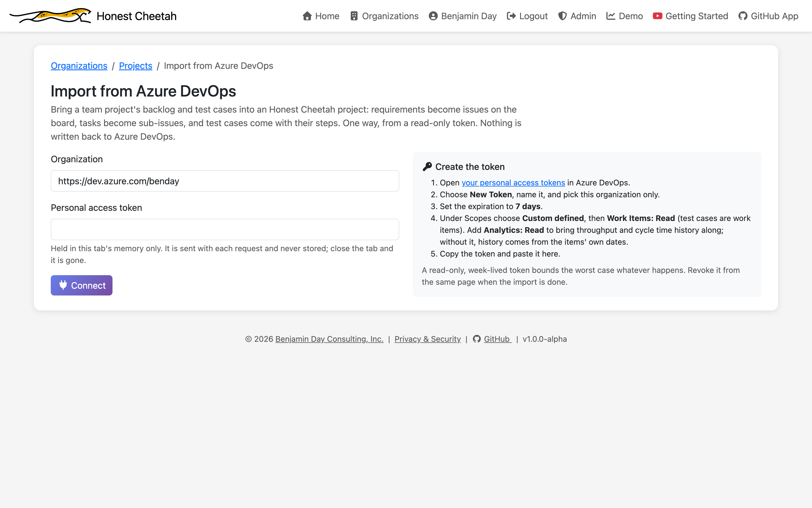Open the Organizations nav item in the header
The width and height of the screenshot is (812, 508).
tap(385, 16)
